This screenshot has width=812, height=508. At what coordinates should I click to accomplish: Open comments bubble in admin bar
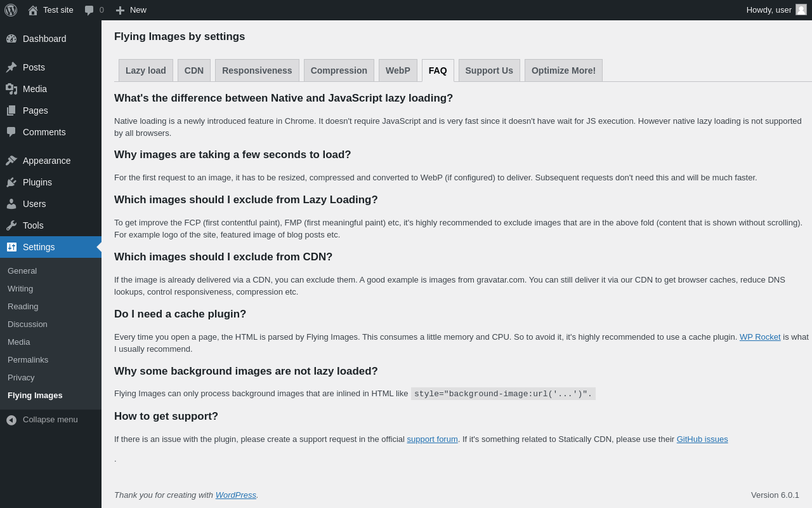(89, 10)
